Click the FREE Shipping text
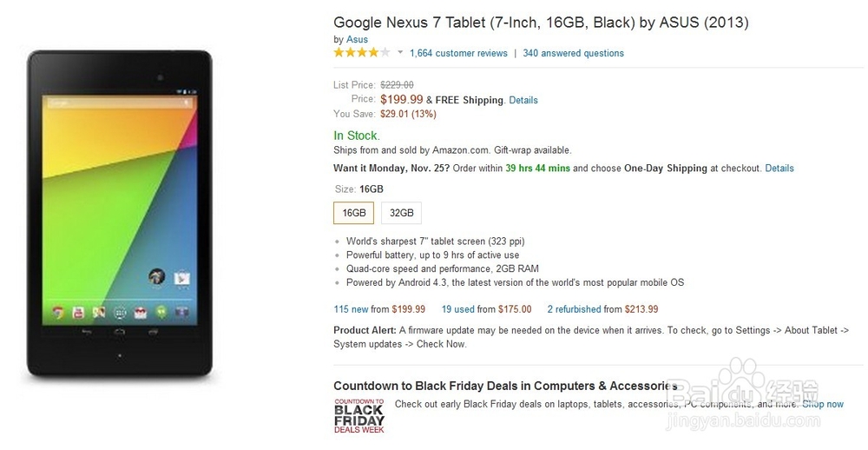Viewport: 868px width, 450px height. point(470,100)
